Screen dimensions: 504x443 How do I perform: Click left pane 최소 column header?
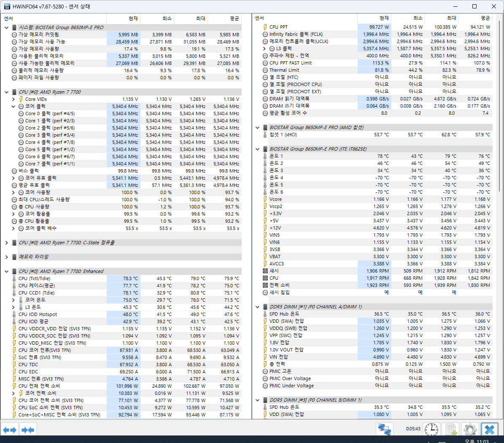pos(157,18)
